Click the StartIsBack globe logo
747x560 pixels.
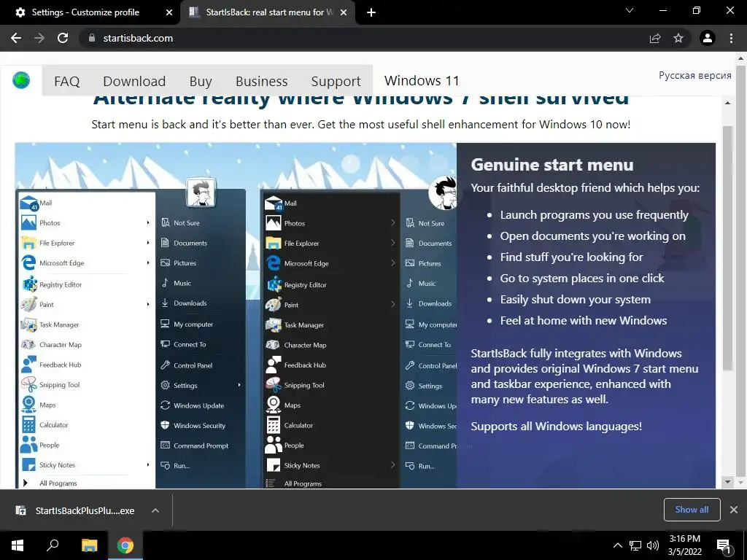21,80
